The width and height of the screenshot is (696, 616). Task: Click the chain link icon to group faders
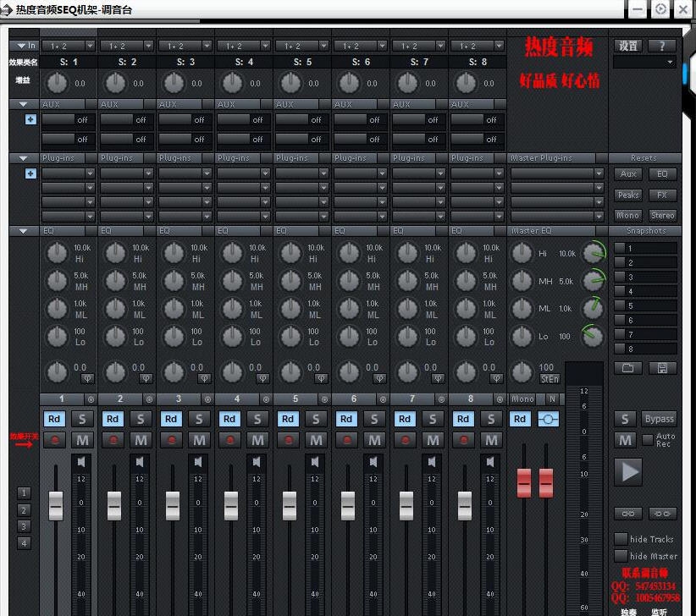(627, 514)
